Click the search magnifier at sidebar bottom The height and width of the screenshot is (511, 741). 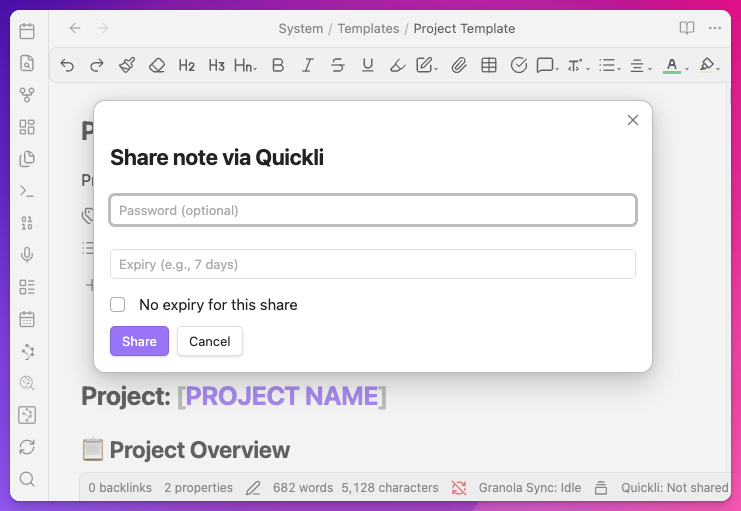(x=27, y=479)
